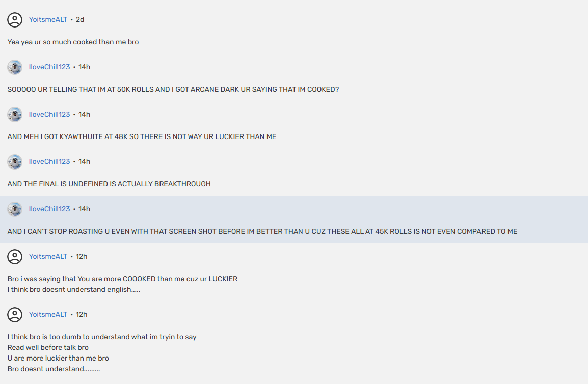Visit IloveChill123 profile link above KYAWTHUITE comment
This screenshot has width=588, height=384.
click(49, 115)
